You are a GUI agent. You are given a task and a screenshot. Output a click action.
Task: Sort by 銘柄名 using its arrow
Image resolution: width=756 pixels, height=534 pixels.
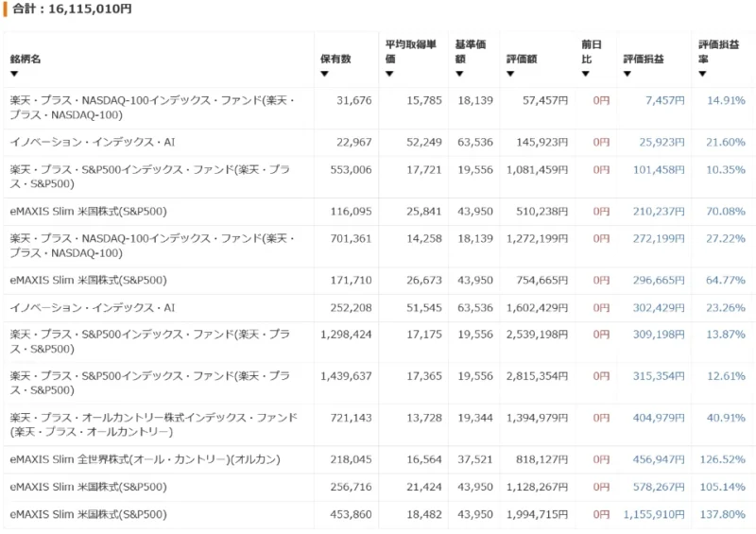[14, 74]
